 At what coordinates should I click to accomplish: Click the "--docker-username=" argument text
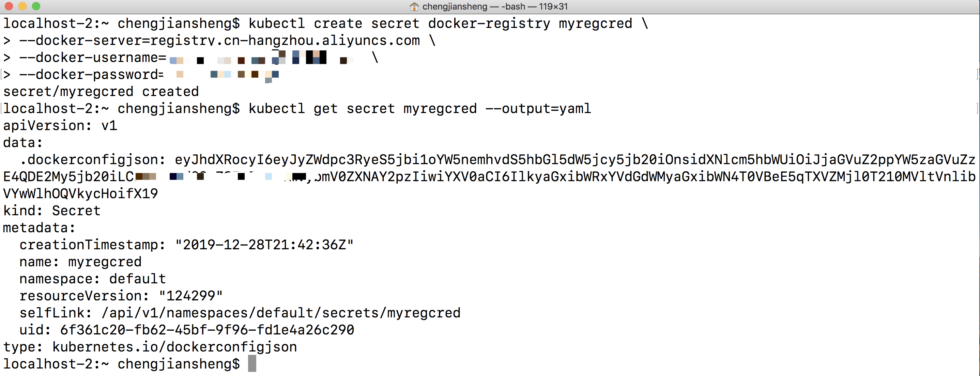pos(93,58)
